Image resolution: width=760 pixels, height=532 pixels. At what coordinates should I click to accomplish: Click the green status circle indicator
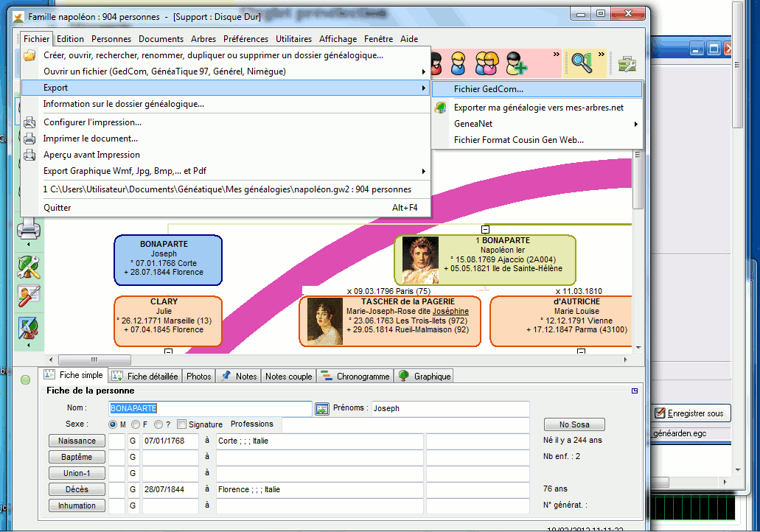26,380
